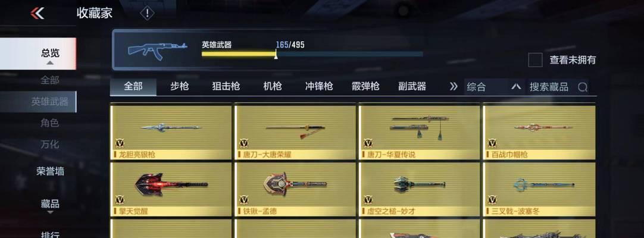The width and height of the screenshot is (644, 238).
Task: Expand more weapon categories with double arrow
Action: (x=454, y=87)
